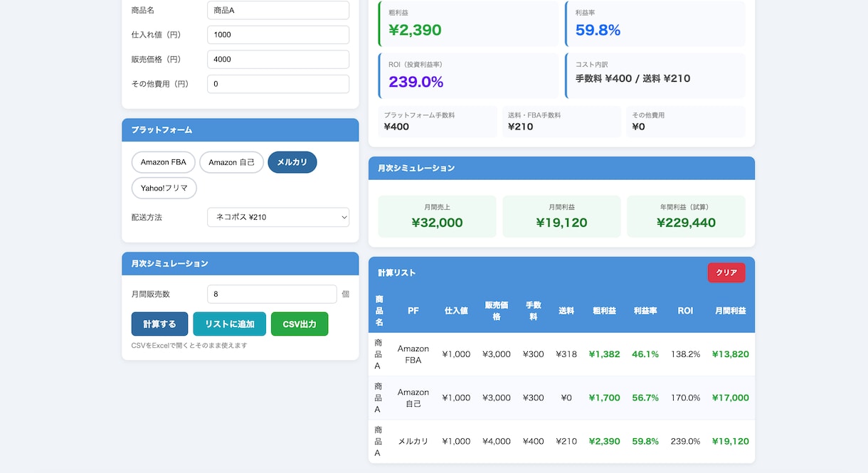Click the 年間利益 ¥229,440 card
The width and height of the screenshot is (868, 473).
(x=686, y=216)
